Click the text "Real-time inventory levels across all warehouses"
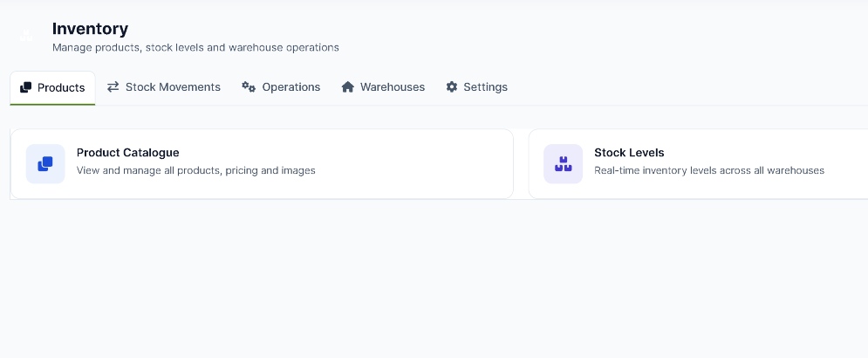The image size is (868, 358). [709, 170]
